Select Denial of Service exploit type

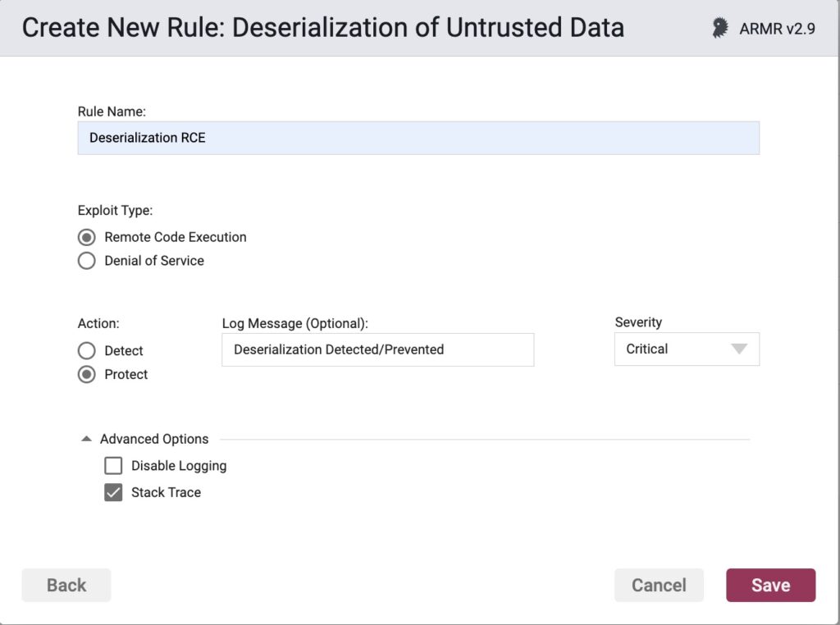86,261
